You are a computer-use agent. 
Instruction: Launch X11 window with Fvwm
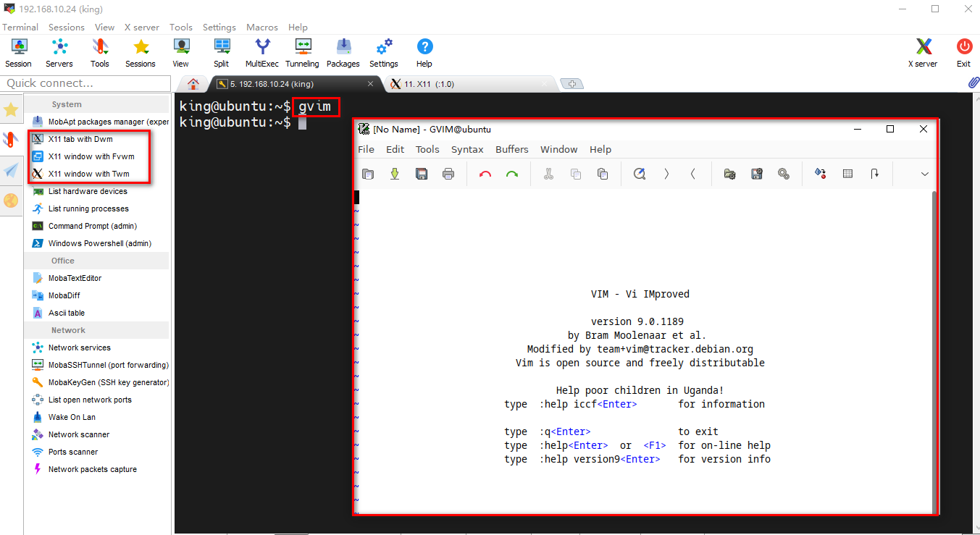click(91, 156)
